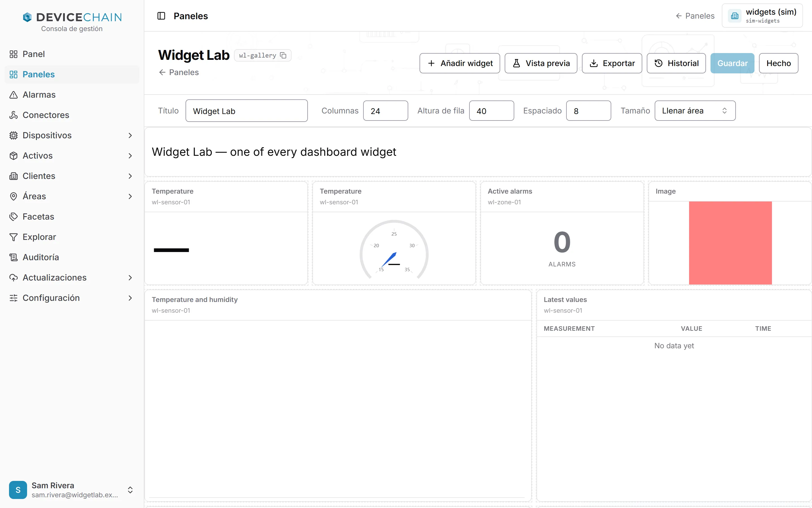Click the Actualizaciones cloud upload icon

(14, 277)
